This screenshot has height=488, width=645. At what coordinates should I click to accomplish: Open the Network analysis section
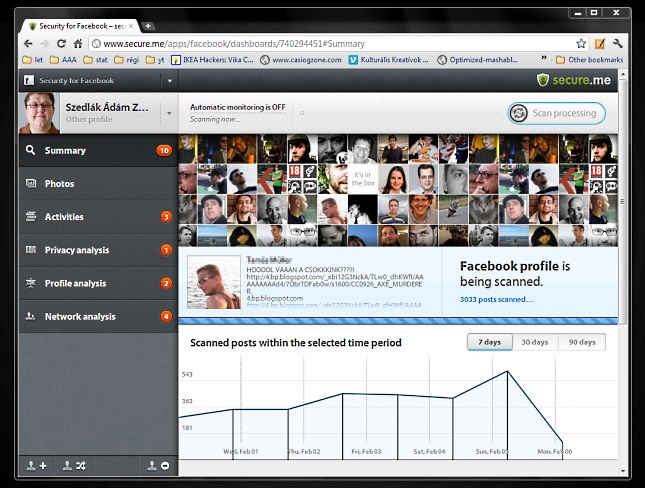point(98,316)
